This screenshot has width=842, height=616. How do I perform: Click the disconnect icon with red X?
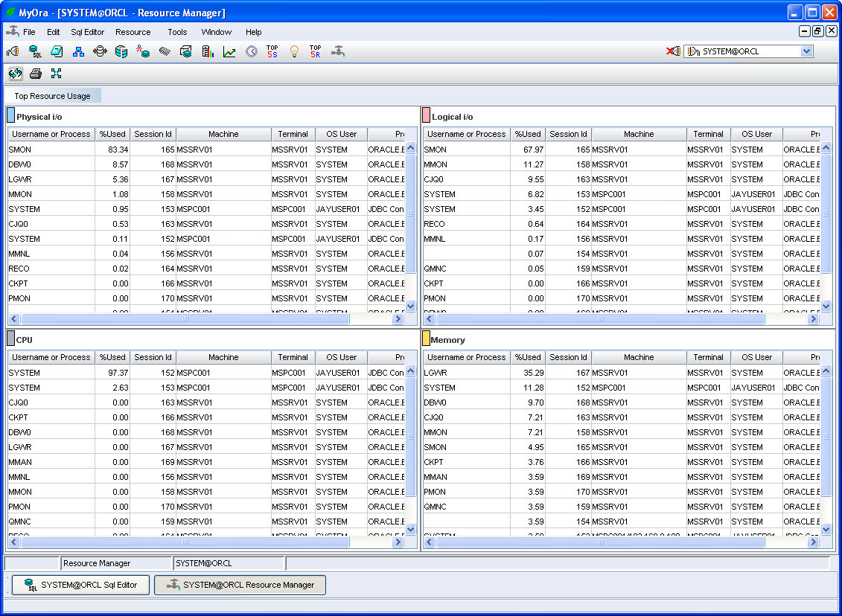(674, 51)
